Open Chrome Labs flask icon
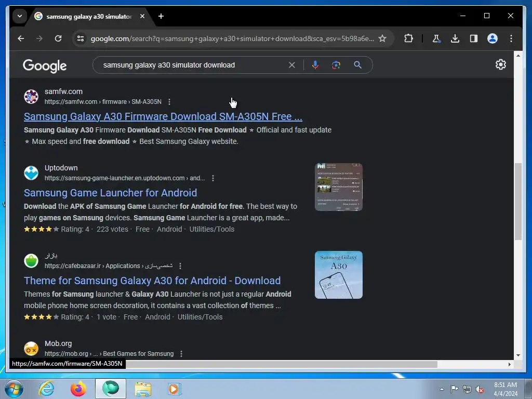This screenshot has height=399, width=532. tap(436, 38)
